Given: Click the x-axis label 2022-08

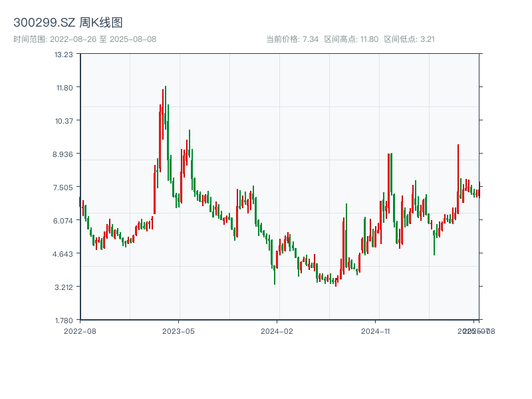Looking at the screenshot, I should click(x=80, y=331).
